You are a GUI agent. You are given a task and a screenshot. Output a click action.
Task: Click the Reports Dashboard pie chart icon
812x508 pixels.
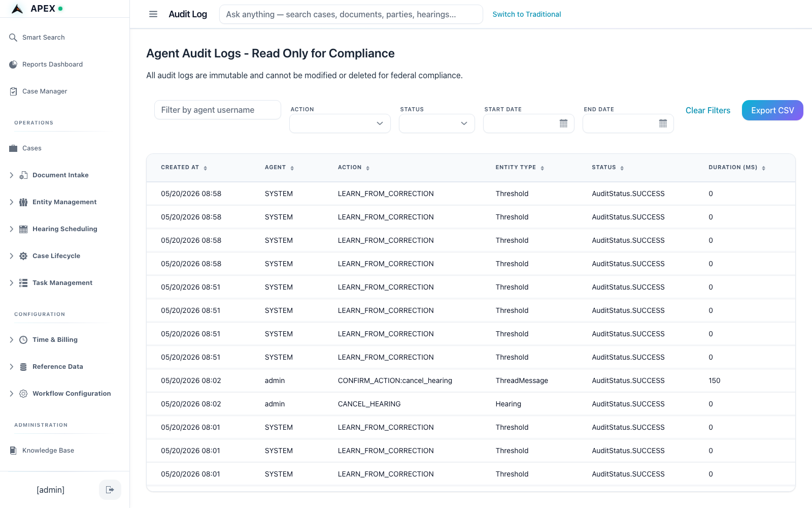click(x=13, y=64)
